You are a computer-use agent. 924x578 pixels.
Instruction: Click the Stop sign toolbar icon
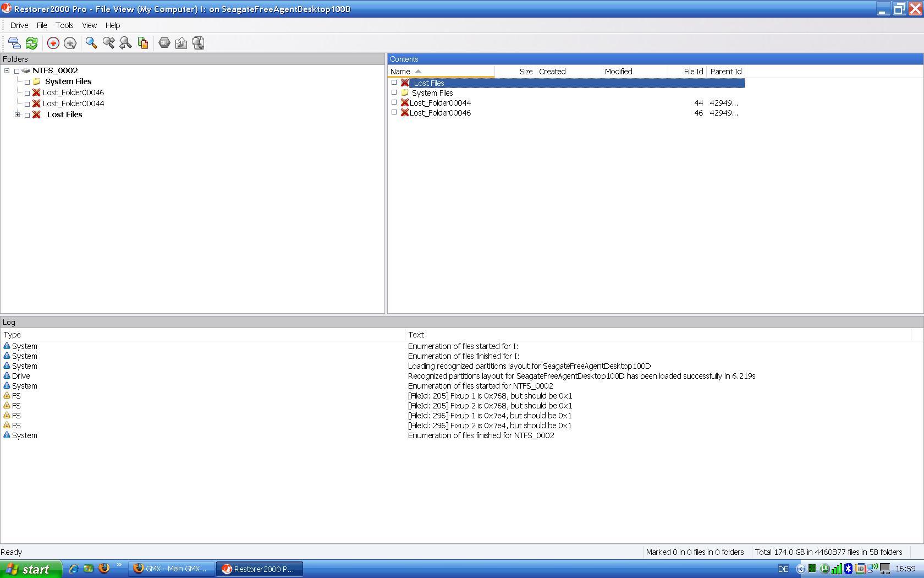pos(164,43)
